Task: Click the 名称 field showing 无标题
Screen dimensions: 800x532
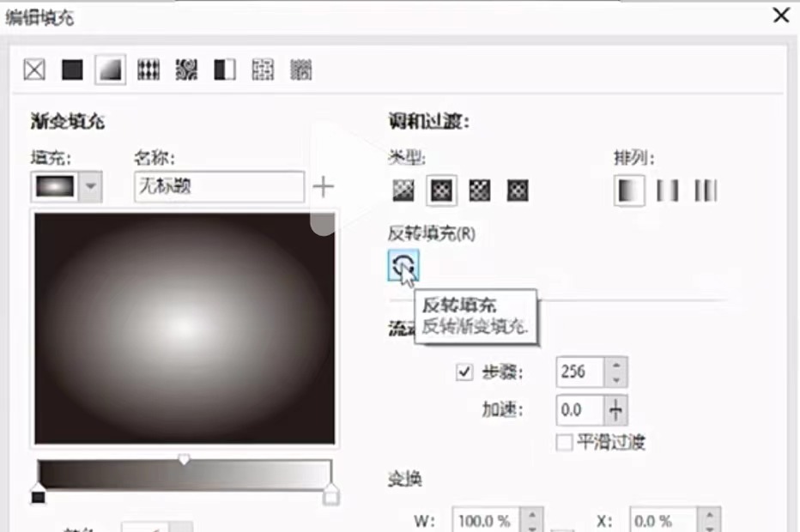Action: tap(219, 186)
